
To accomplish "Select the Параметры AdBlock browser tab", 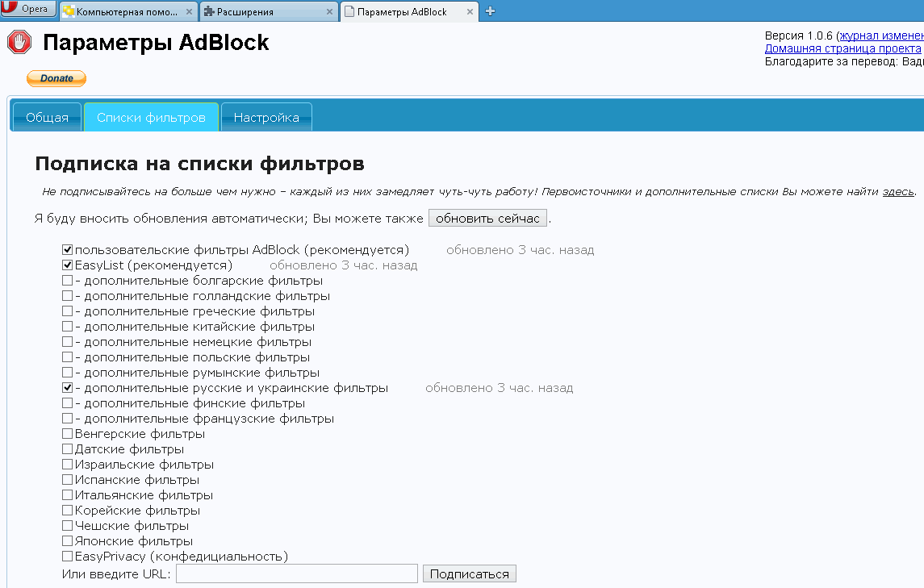I will coord(410,12).
